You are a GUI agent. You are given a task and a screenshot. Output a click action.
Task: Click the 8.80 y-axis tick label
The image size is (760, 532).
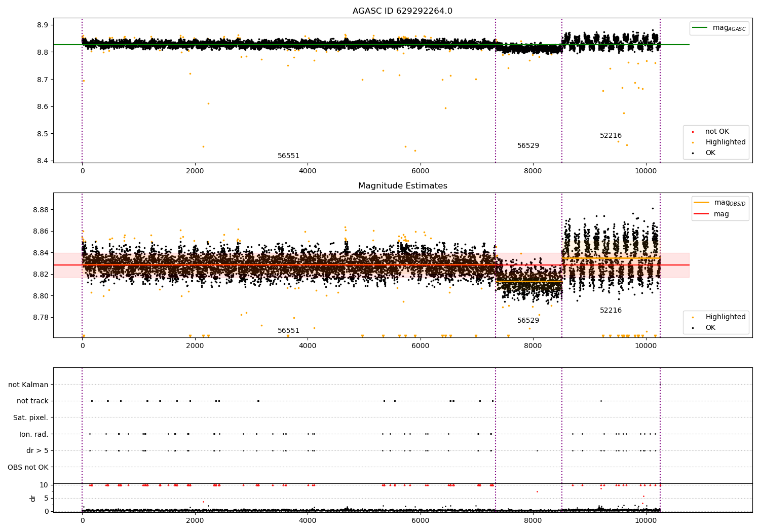click(x=41, y=296)
